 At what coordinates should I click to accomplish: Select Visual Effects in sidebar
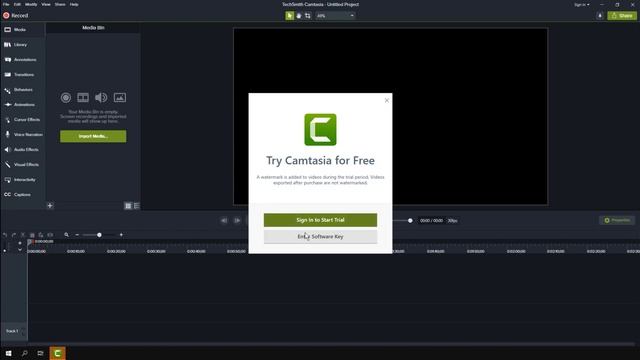pos(22,164)
